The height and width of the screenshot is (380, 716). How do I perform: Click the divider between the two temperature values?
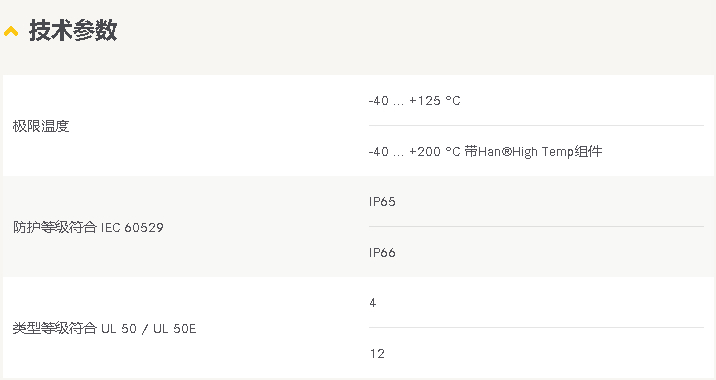point(536,125)
